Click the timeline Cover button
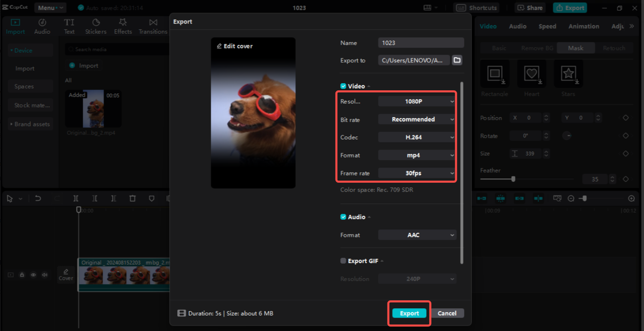 [66, 275]
